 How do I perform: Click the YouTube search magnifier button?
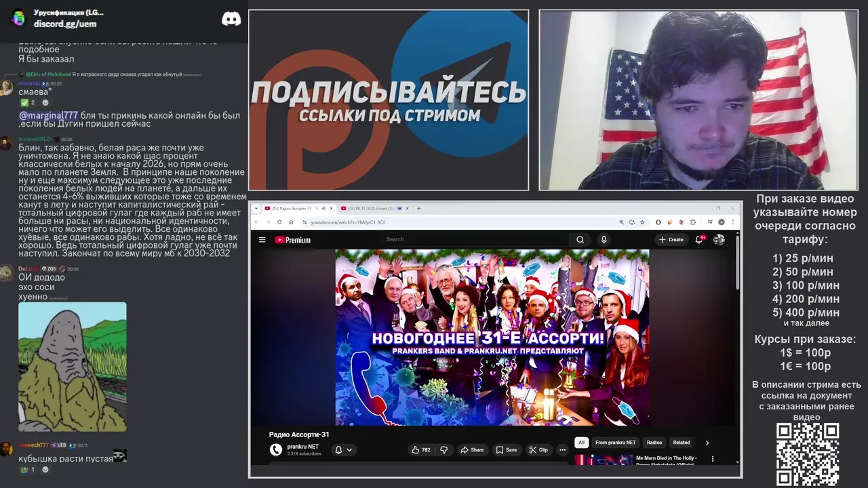click(580, 239)
